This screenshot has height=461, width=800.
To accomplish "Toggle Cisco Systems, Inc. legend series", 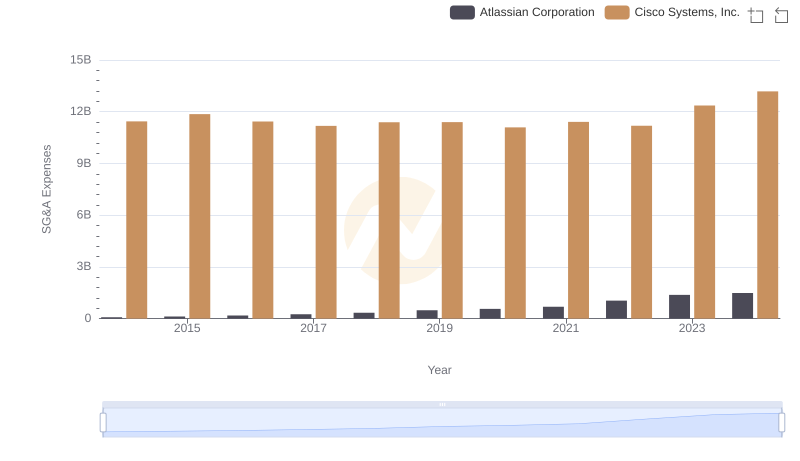I will pyautogui.click(x=672, y=12).
